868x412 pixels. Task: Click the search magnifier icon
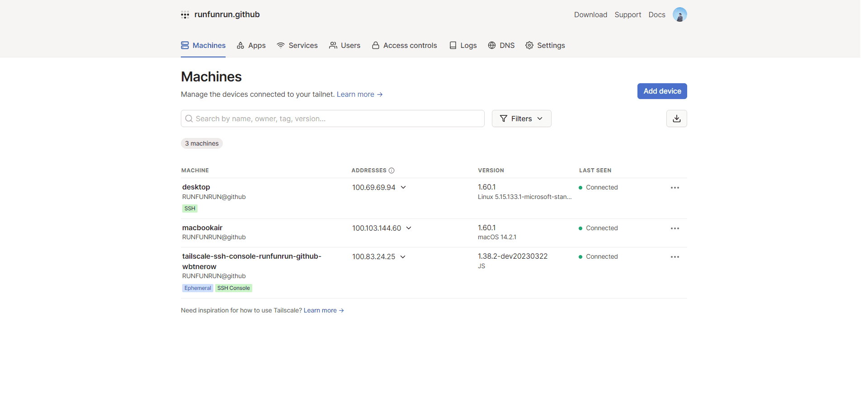(189, 118)
